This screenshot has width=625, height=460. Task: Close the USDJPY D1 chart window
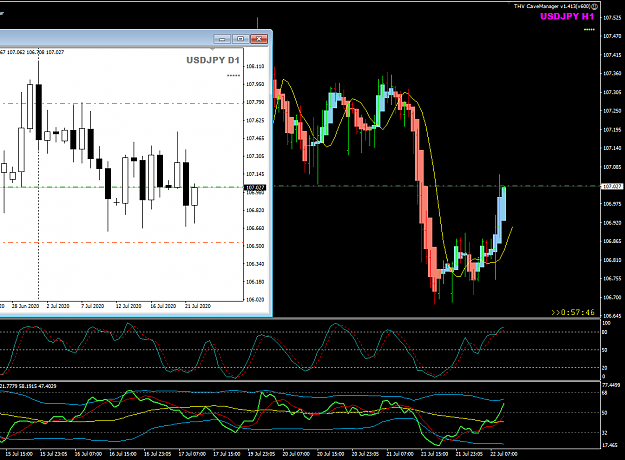[x=259, y=39]
